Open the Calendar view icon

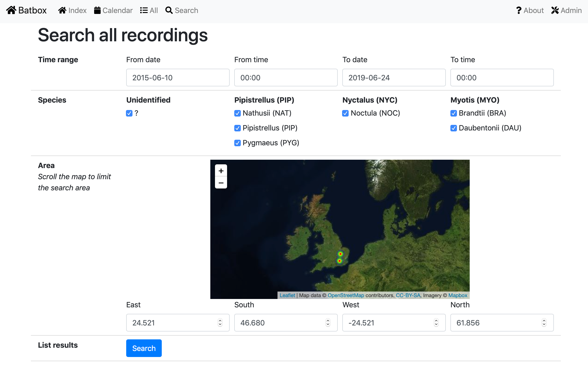pyautogui.click(x=97, y=10)
